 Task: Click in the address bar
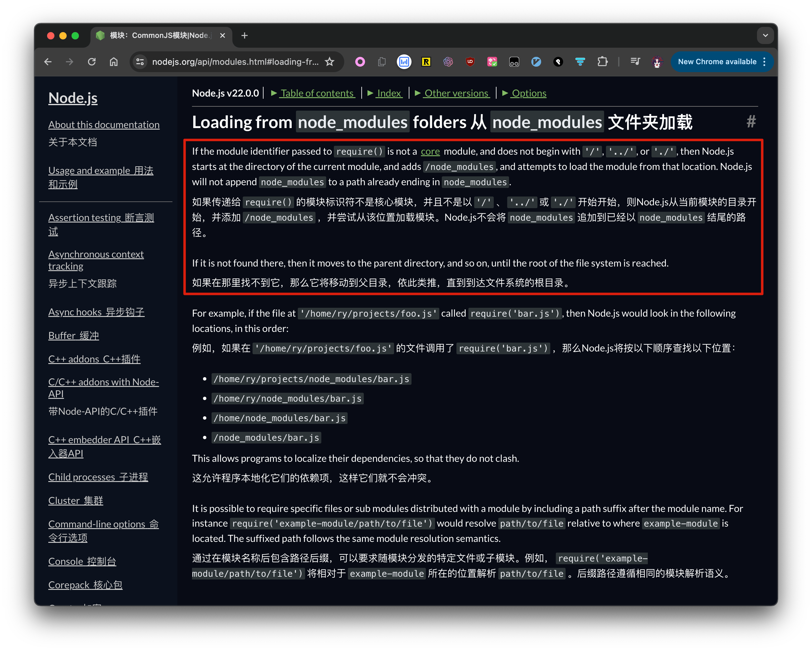pos(234,62)
